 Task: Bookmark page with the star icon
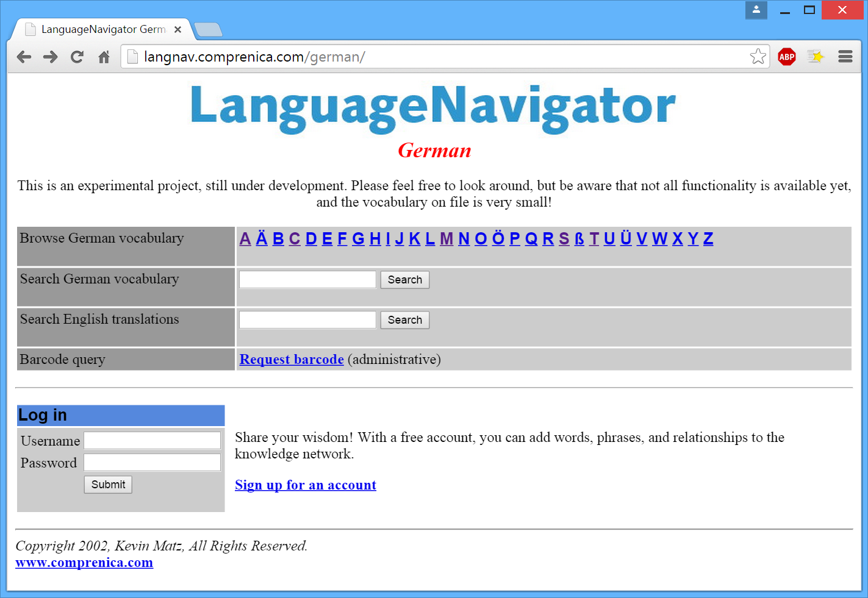(x=758, y=57)
